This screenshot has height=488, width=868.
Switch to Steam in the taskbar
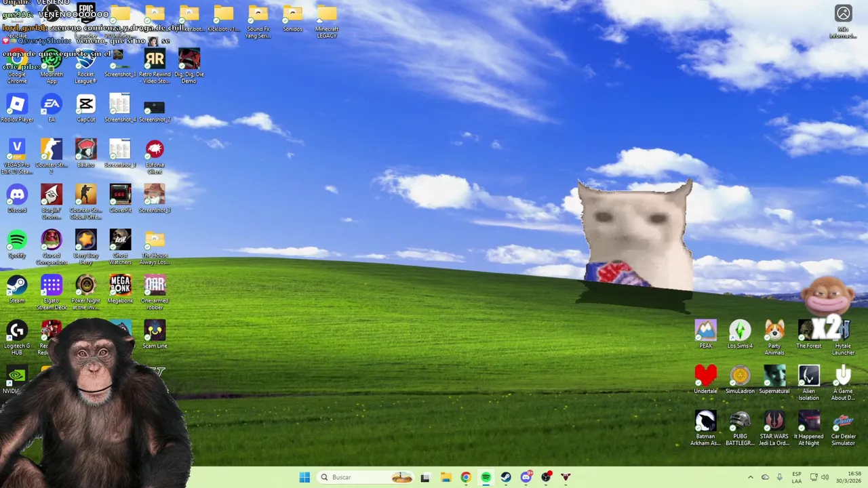click(506, 477)
